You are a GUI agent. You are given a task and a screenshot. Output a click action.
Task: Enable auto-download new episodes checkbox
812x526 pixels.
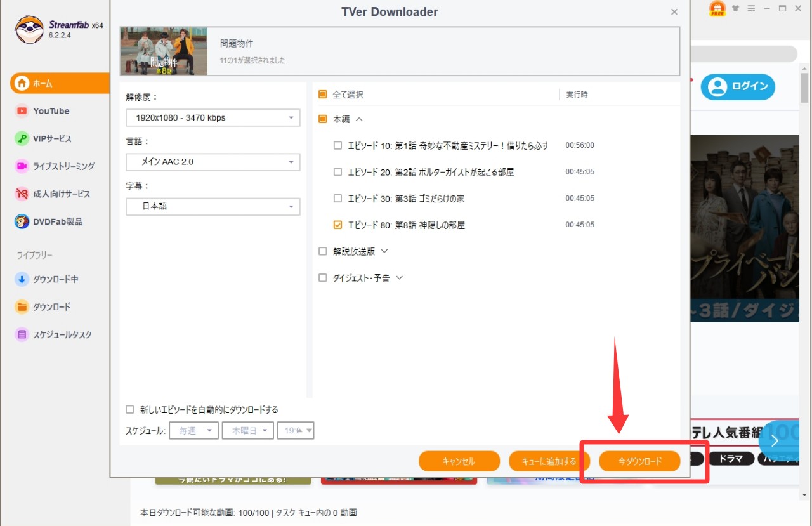click(x=130, y=410)
